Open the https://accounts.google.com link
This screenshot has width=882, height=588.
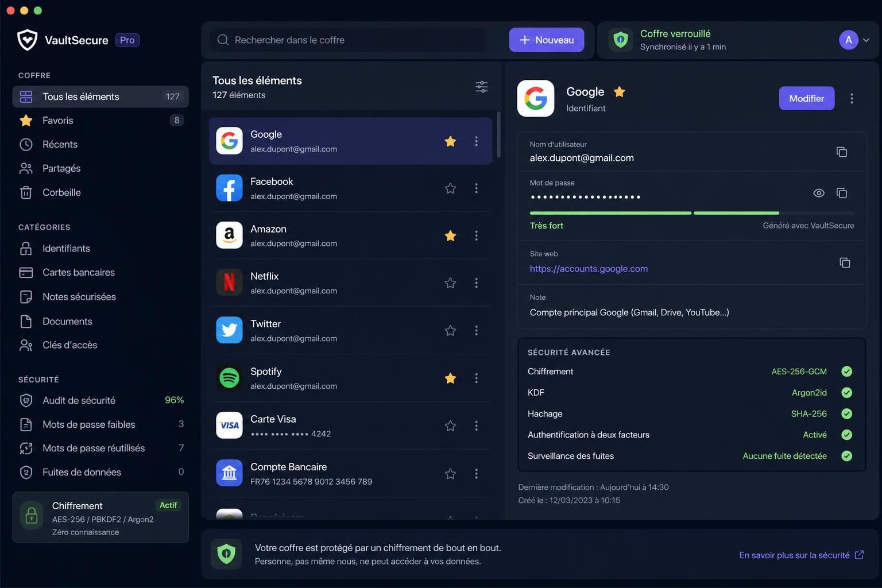click(x=589, y=269)
